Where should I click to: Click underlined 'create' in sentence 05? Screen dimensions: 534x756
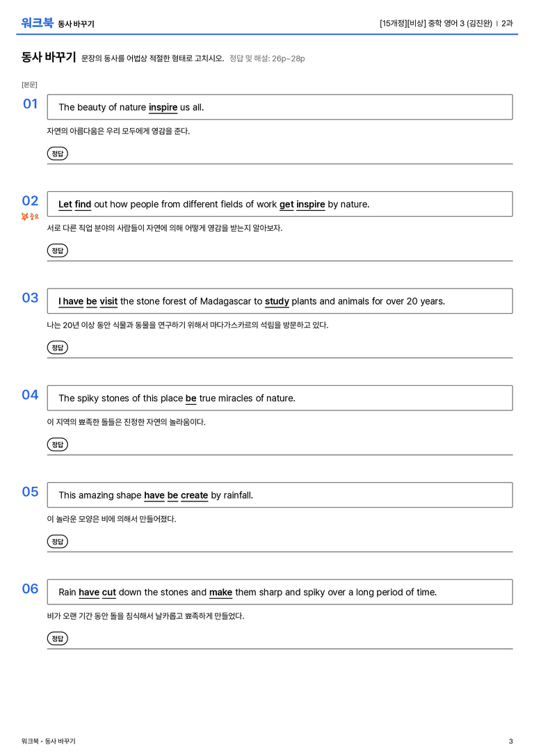point(194,495)
